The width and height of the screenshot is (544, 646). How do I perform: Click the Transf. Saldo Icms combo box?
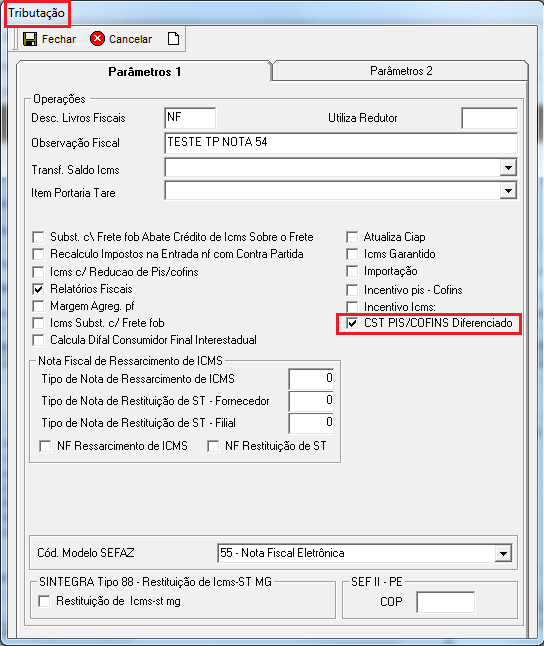(x=341, y=168)
